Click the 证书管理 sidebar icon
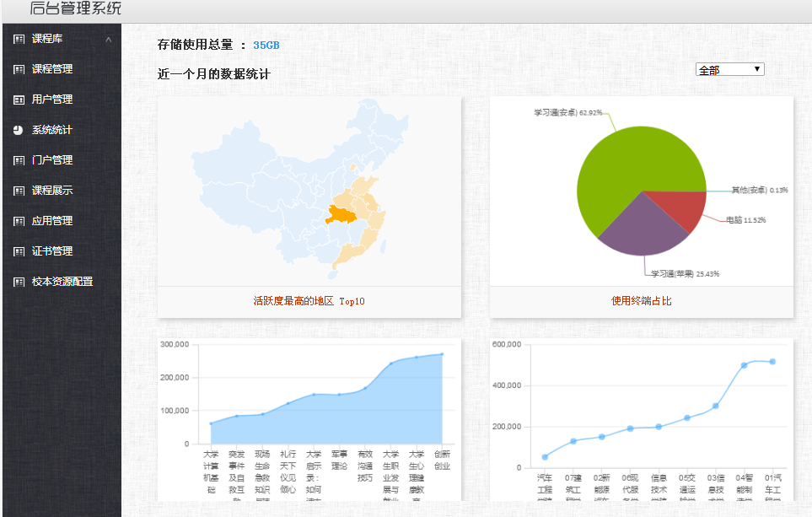 pos(19,251)
